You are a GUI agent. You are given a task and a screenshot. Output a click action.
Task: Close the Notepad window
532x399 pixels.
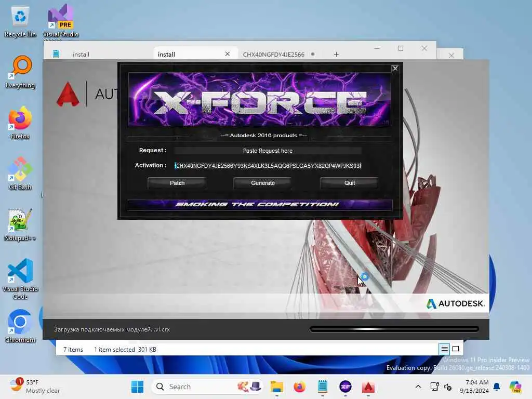coord(424,48)
